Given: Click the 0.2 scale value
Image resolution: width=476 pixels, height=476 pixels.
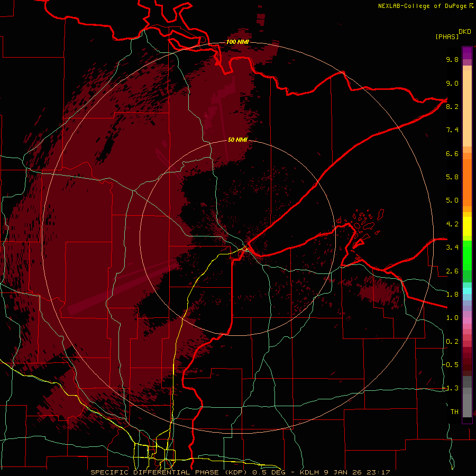Looking at the screenshot, I should point(452,342).
